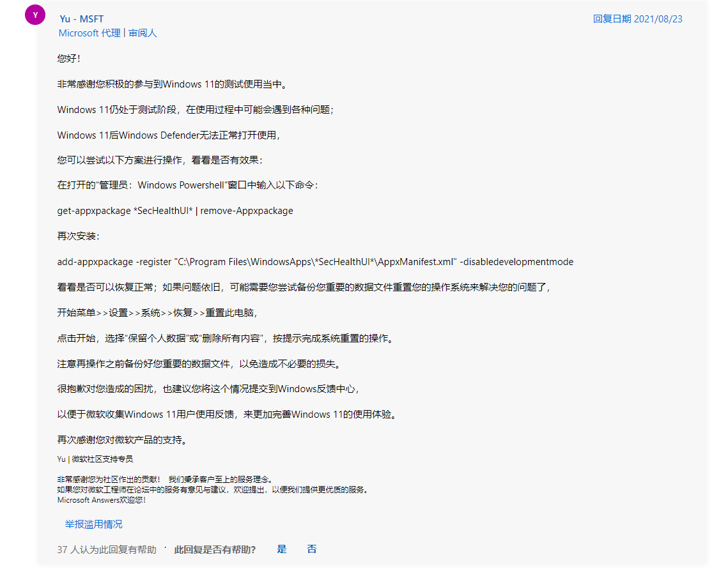Click the 回复日期 2021/08/23 date
728x571 pixels.
637,19
